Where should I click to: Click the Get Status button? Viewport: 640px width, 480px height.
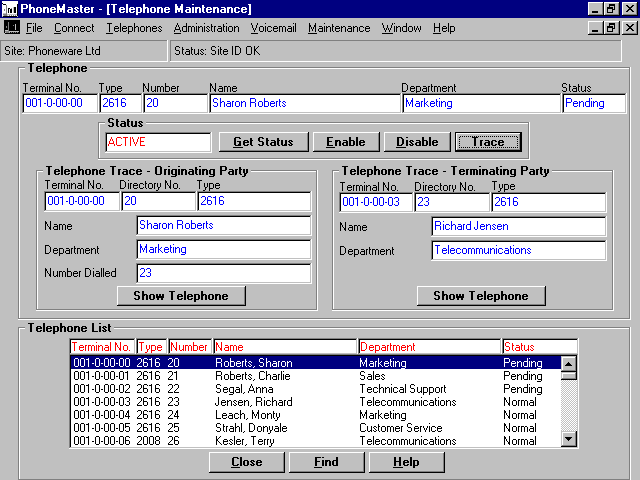[x=264, y=142]
